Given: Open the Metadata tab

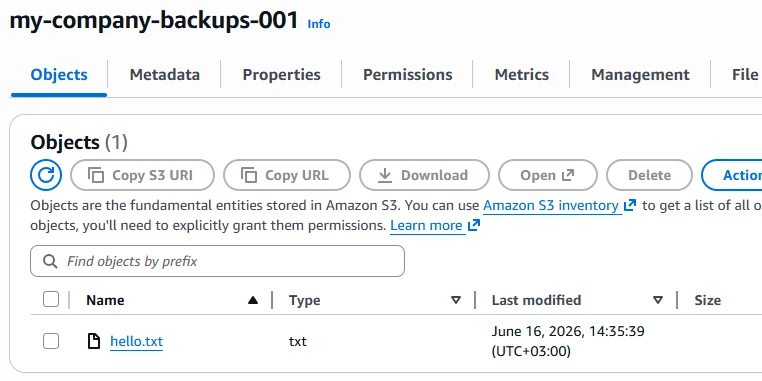Looking at the screenshot, I should pos(165,75).
